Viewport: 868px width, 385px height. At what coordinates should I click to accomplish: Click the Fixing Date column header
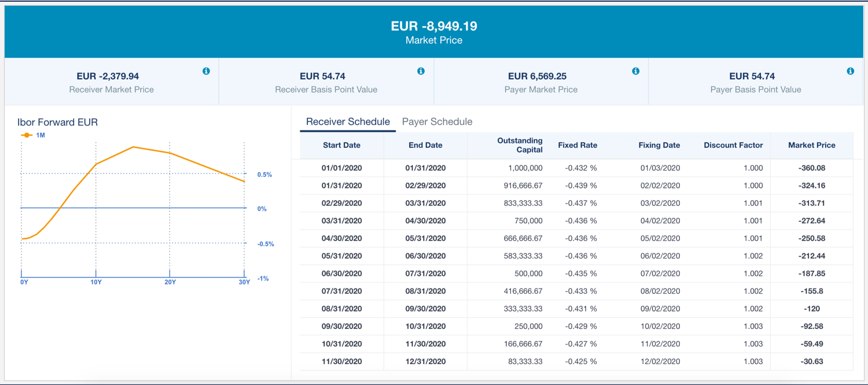click(x=659, y=146)
